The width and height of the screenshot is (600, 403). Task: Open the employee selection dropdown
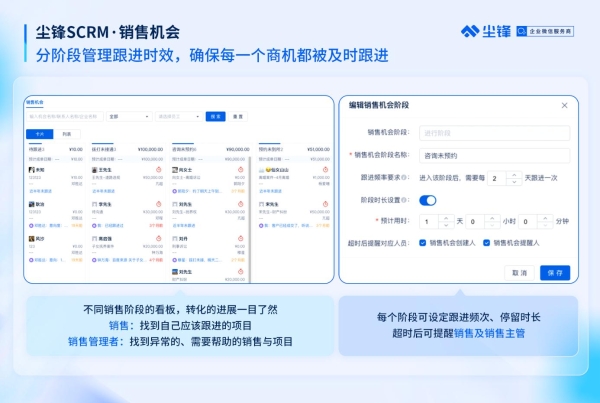[179, 116]
